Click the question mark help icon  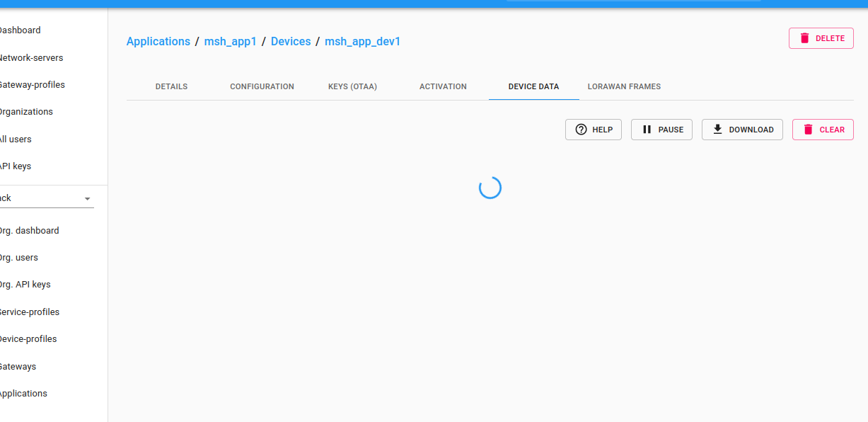pyautogui.click(x=581, y=130)
